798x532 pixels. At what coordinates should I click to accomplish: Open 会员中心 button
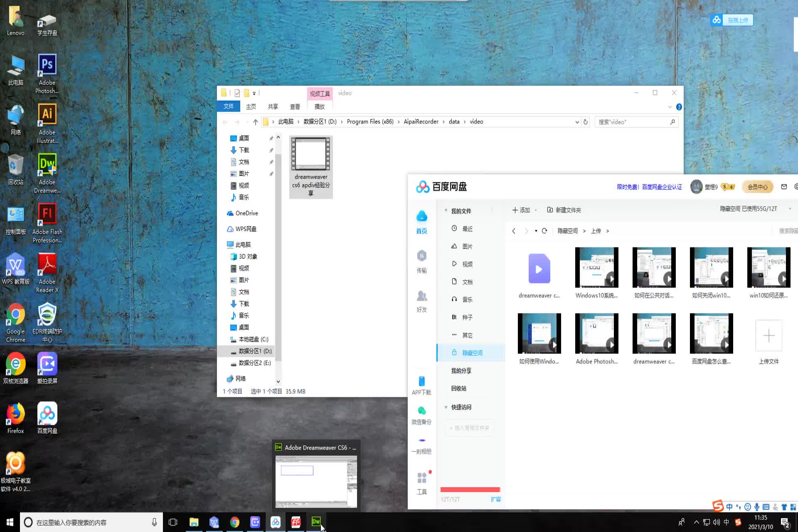[x=758, y=187]
